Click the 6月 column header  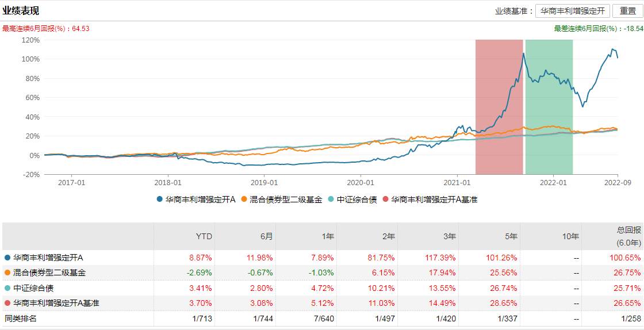pos(266,236)
